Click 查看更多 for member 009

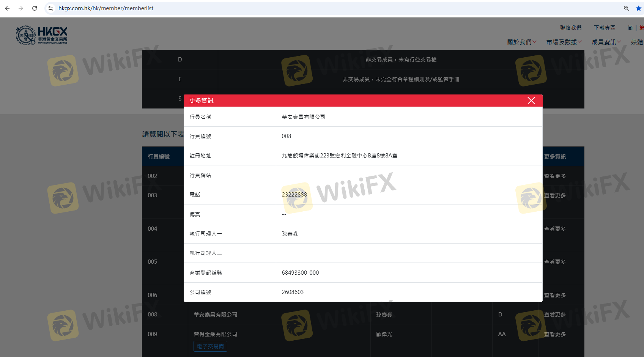coord(555,334)
